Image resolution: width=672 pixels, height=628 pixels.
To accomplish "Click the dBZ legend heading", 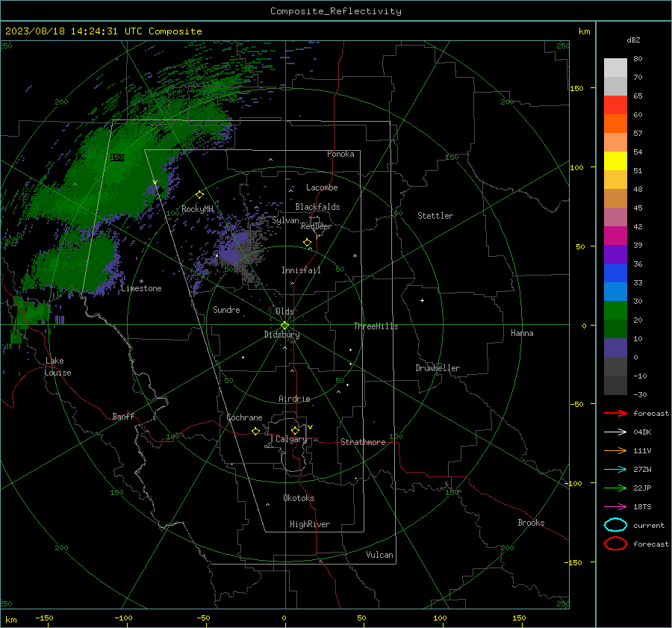I will (633, 40).
